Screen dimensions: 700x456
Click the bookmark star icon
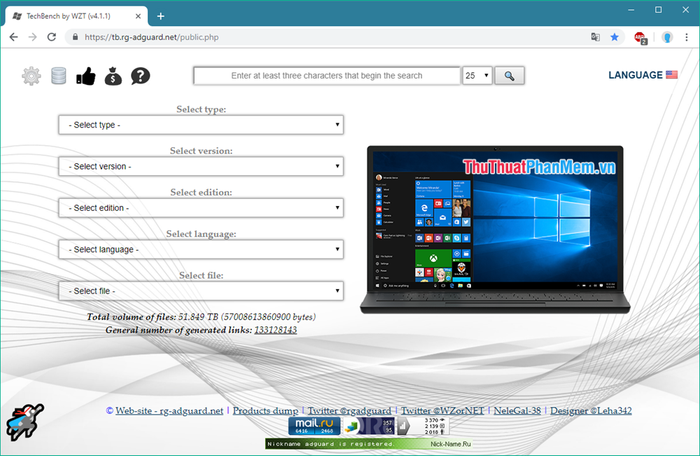point(615,37)
